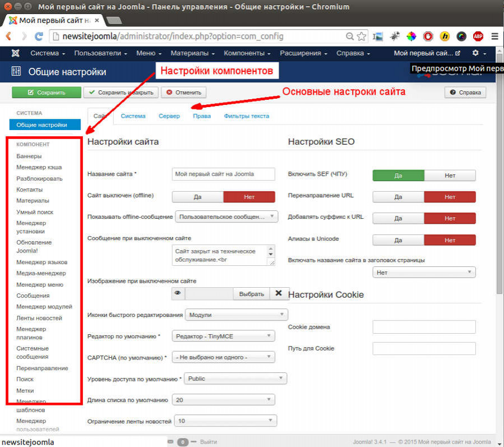Click the eye preview icon for the offline image
The image size is (504, 447).
pos(178,293)
